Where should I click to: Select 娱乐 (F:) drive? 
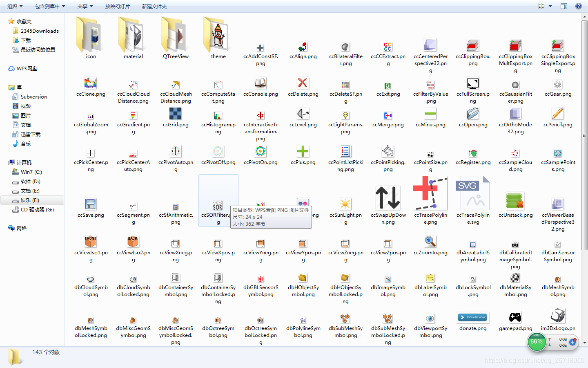coord(32,200)
